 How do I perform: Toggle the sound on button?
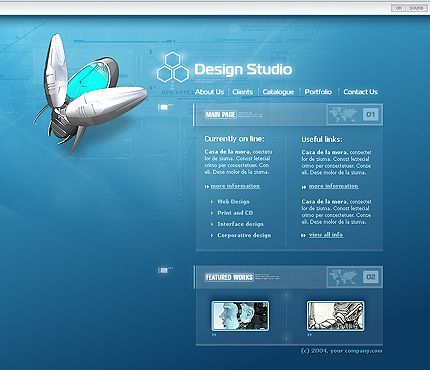coord(398,8)
